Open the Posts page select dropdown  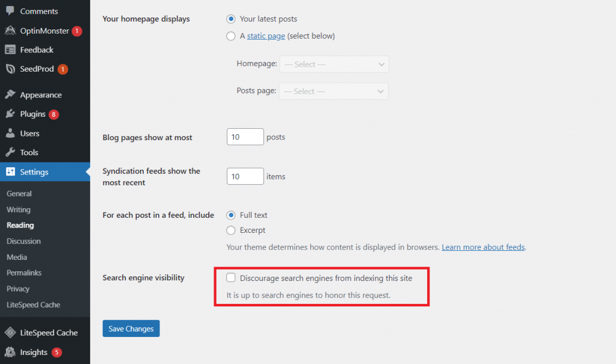334,91
